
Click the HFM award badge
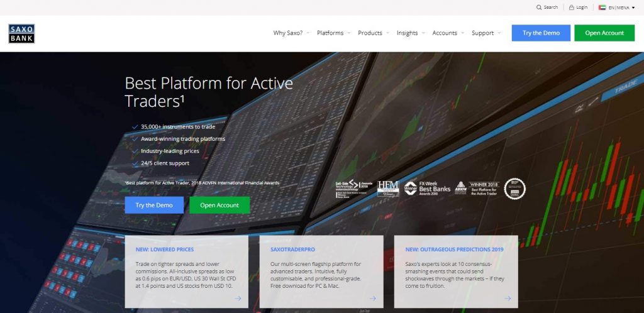coord(388,189)
